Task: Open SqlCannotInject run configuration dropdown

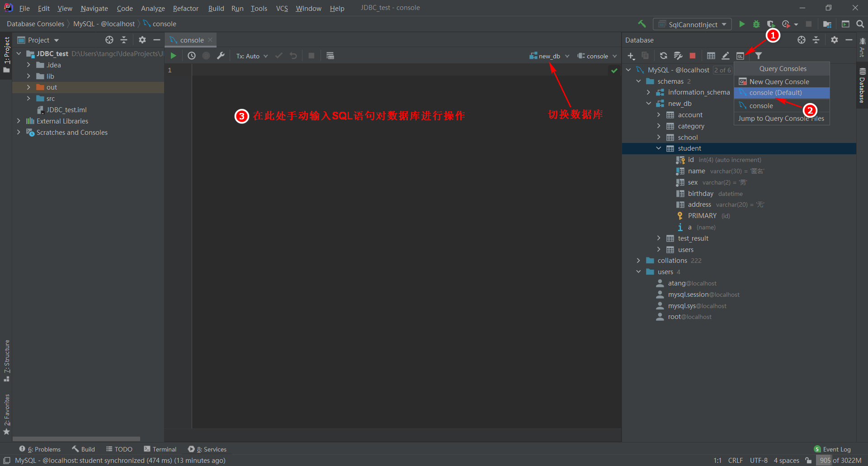Action: point(692,24)
